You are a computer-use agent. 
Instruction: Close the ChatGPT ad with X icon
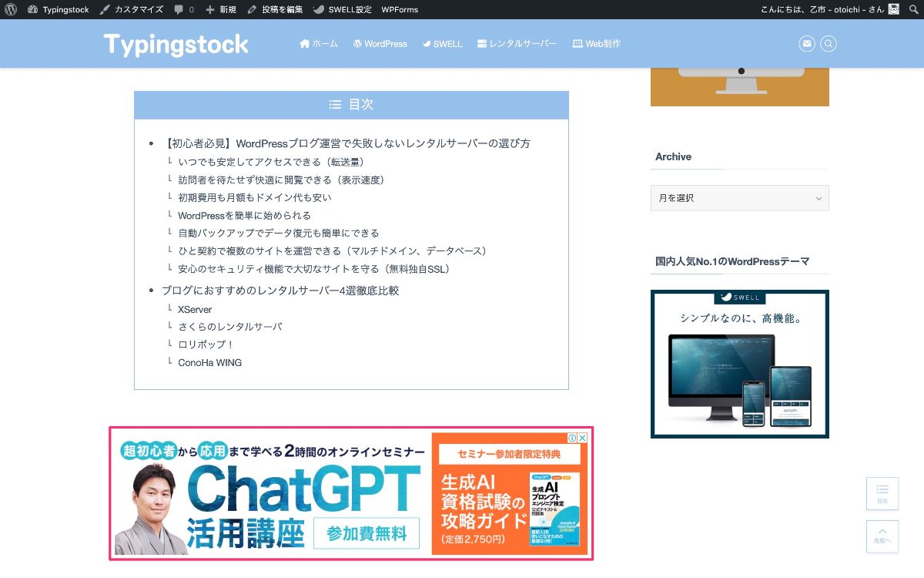pyautogui.click(x=583, y=438)
